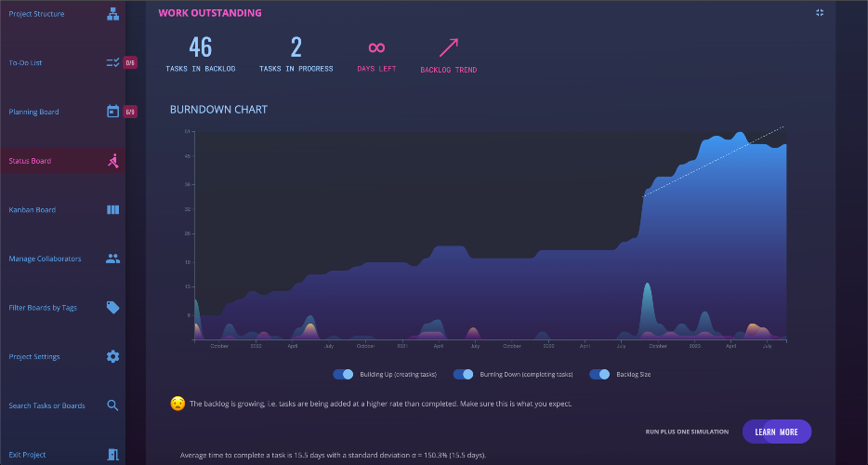The image size is (868, 465).
Task: Click the Burndown Chart heading
Action: pos(218,109)
